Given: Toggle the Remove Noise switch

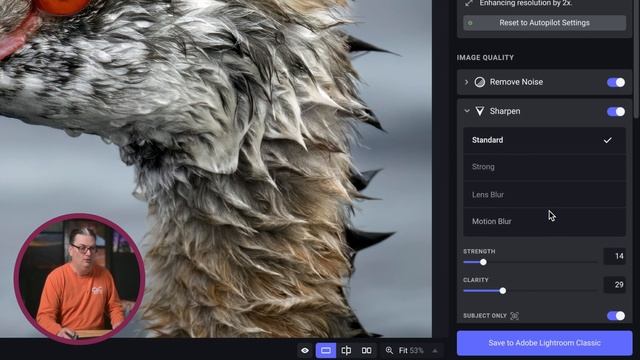Looking at the screenshot, I should (x=616, y=82).
